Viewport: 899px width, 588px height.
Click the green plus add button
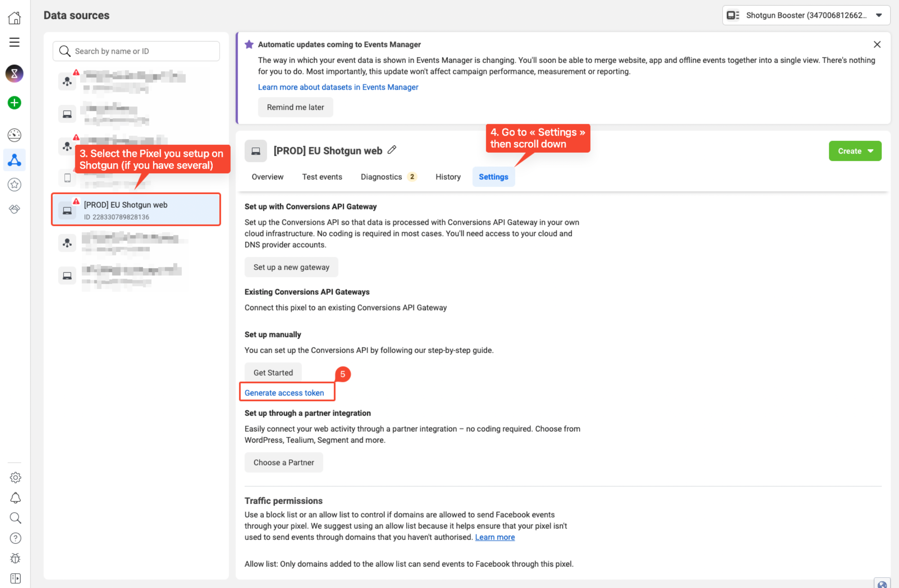tap(14, 103)
